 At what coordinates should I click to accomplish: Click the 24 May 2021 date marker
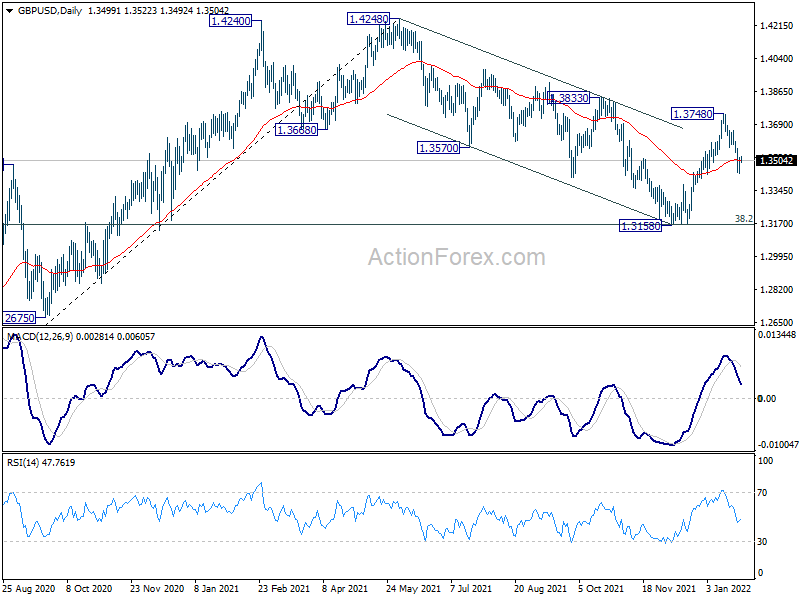(413, 588)
